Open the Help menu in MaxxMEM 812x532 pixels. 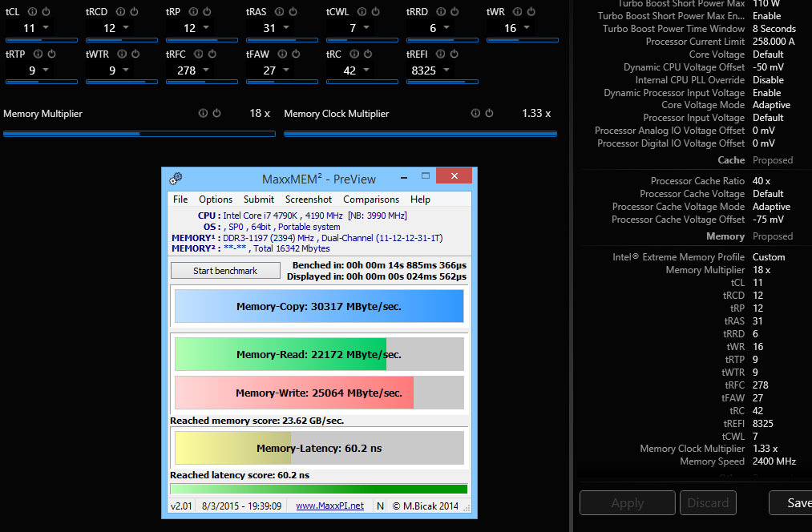(421, 199)
